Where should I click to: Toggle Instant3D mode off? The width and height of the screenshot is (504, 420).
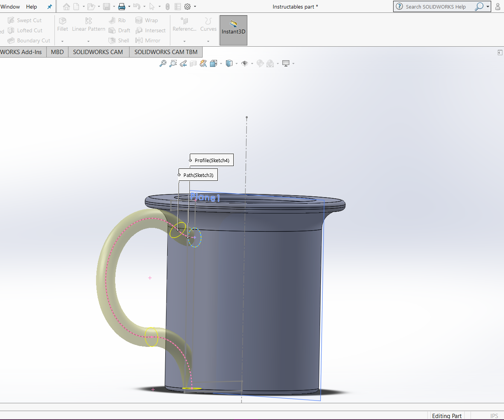(233, 30)
